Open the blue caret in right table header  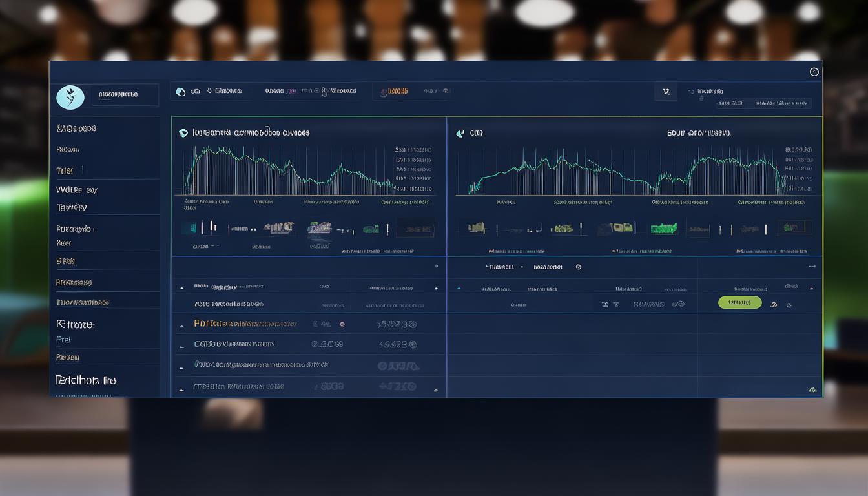point(459,289)
